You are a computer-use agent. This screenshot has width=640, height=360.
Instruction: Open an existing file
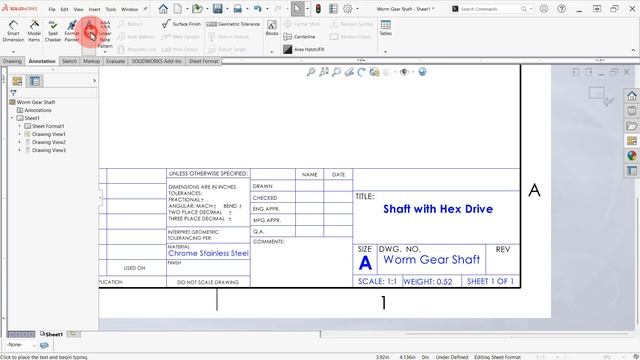197,9
